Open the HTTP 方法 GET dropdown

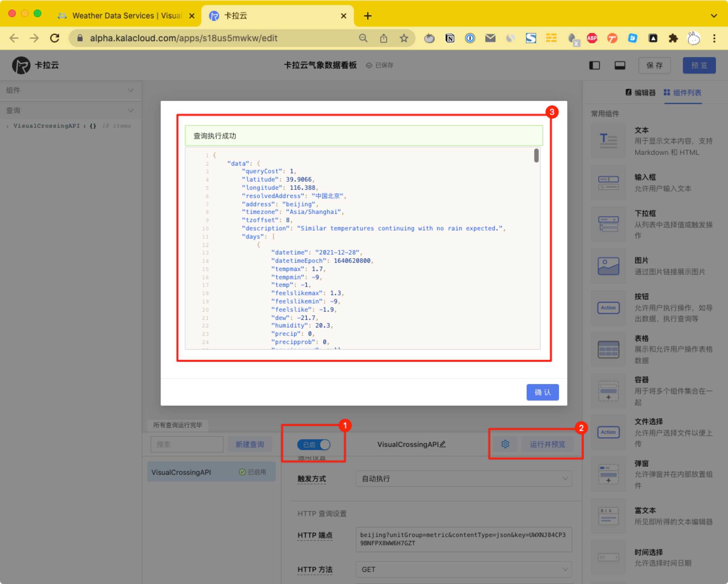[x=463, y=569]
